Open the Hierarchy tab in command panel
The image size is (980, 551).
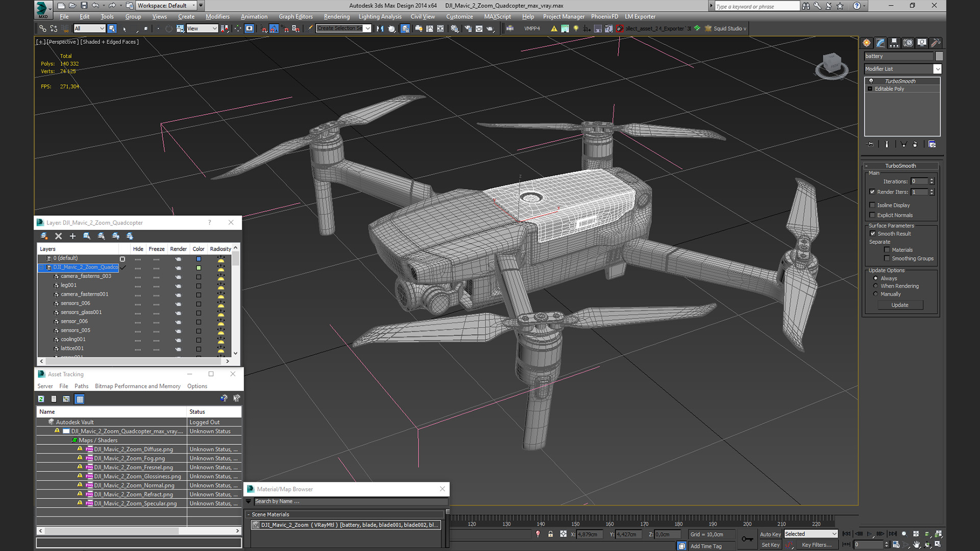coord(894,43)
